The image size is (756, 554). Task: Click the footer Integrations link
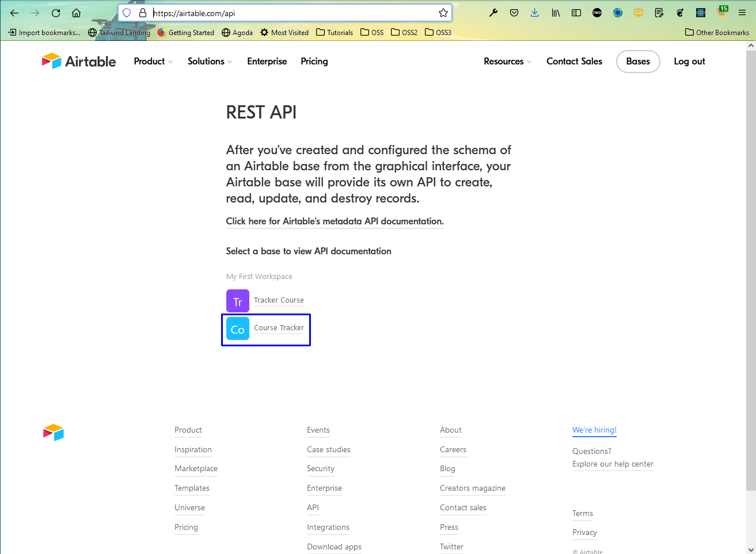[x=328, y=527]
